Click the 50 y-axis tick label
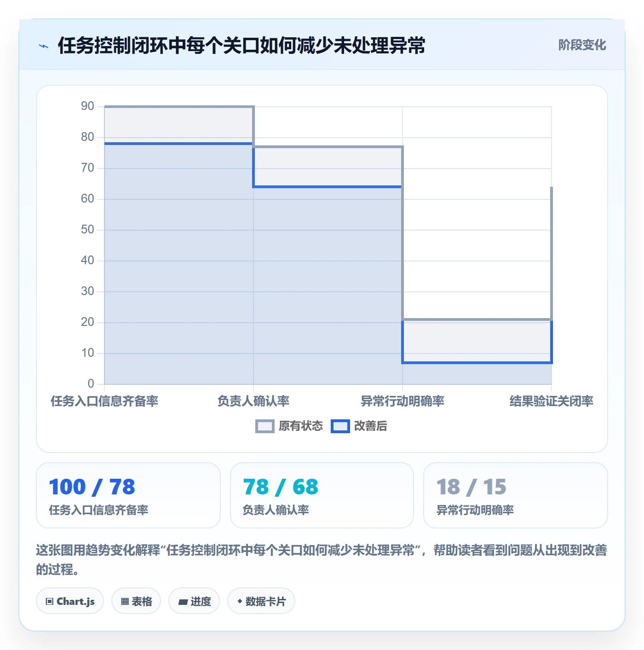 click(87, 230)
